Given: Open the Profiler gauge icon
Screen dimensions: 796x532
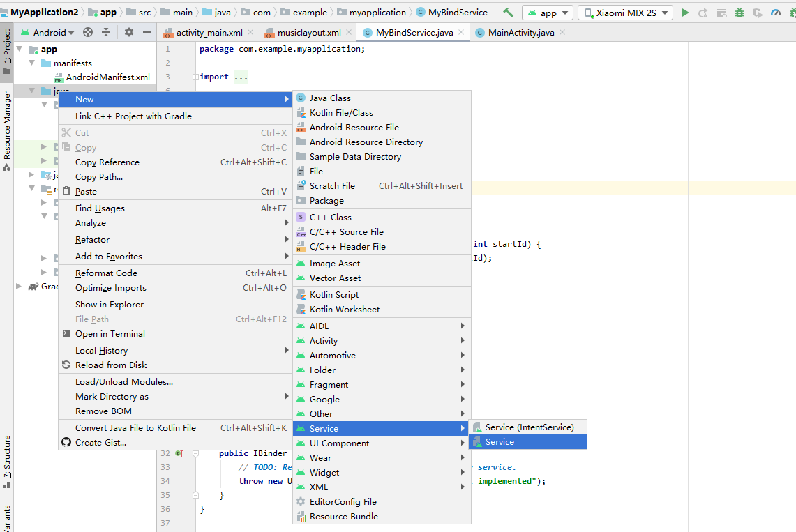Looking at the screenshot, I should [x=776, y=13].
